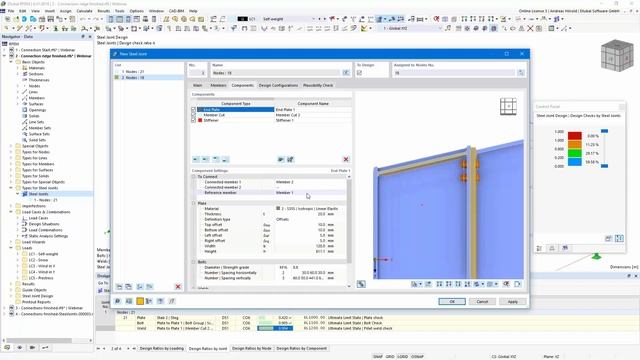The width and height of the screenshot is (640, 360).
Task: Select Steel Joints in the navigator tree
Action: click(38, 194)
